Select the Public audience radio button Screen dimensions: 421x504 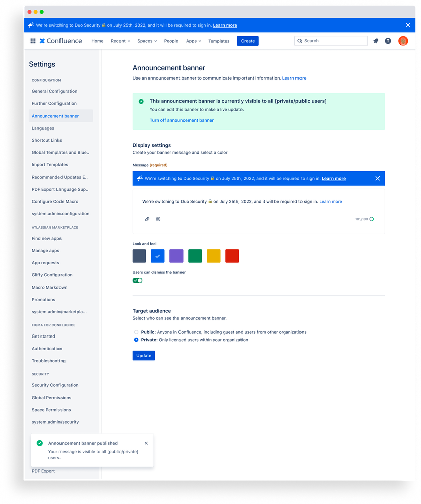136,332
